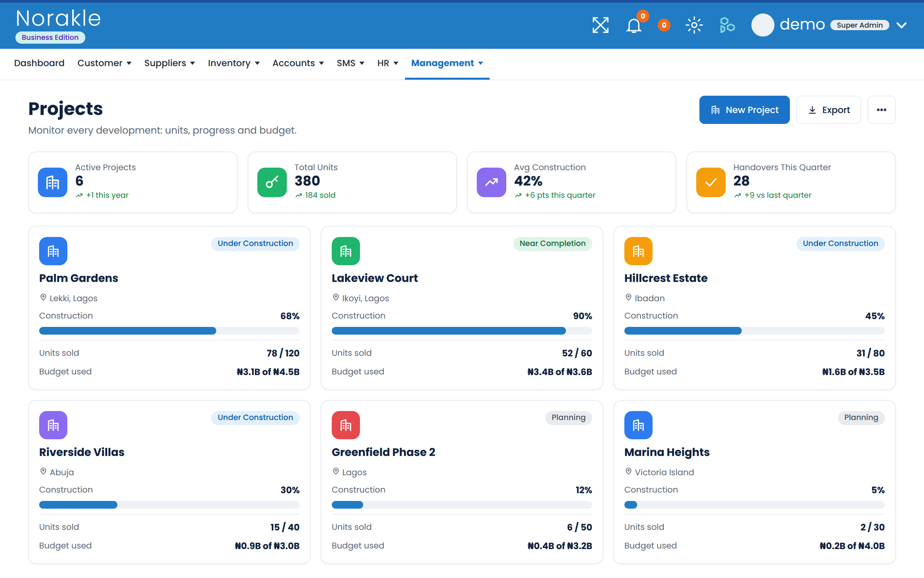Click the Near Completion status badge

pos(552,243)
